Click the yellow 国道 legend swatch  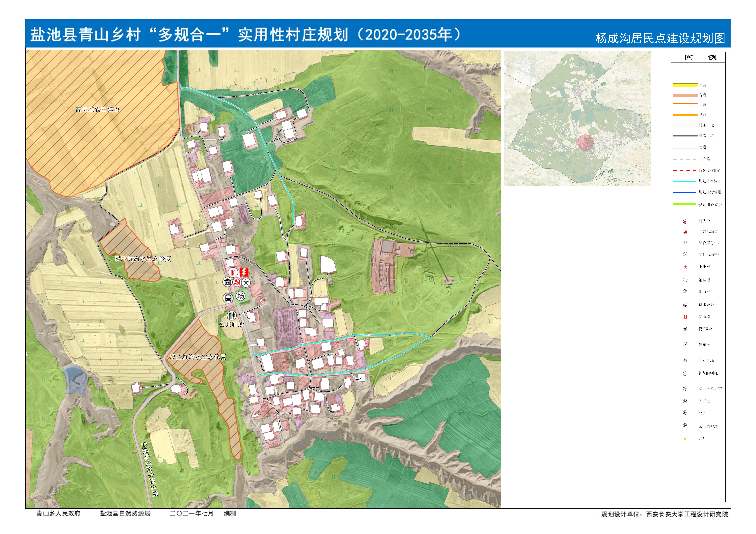click(x=685, y=85)
